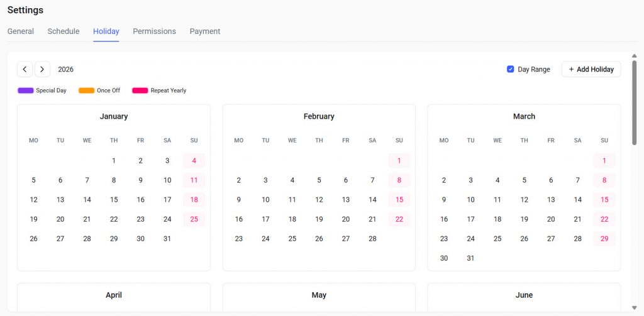Click the scrollbar down arrow
This screenshot has height=316, width=644.
pos(634,307)
